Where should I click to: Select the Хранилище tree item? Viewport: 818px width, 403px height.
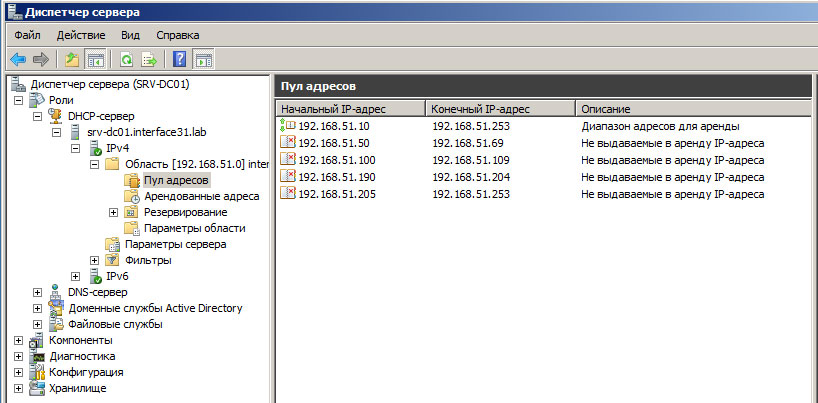(78, 388)
